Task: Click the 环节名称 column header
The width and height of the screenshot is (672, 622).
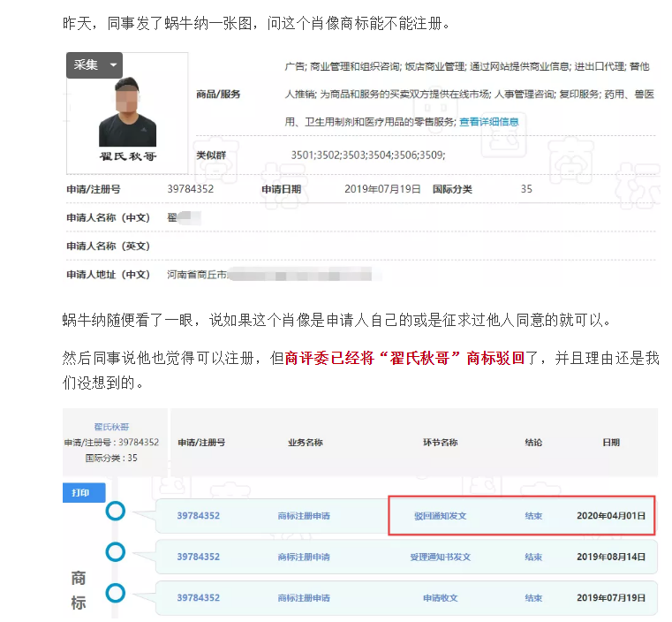Action: click(440, 443)
